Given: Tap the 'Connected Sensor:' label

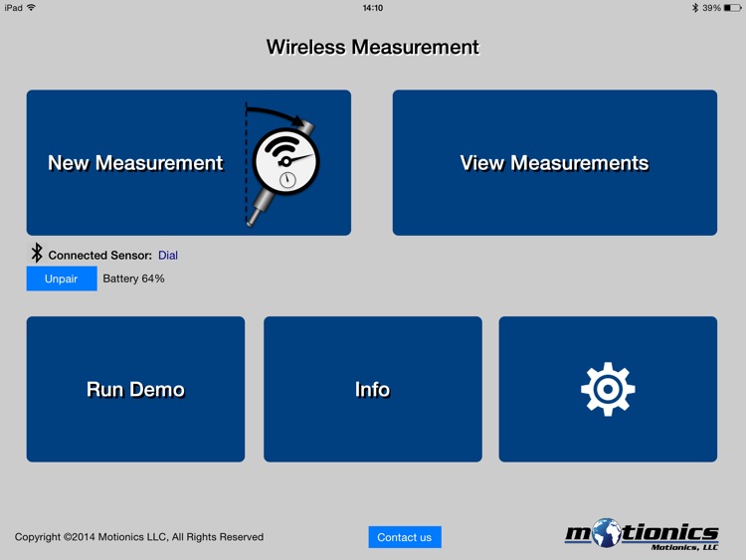Looking at the screenshot, I should pos(99,256).
